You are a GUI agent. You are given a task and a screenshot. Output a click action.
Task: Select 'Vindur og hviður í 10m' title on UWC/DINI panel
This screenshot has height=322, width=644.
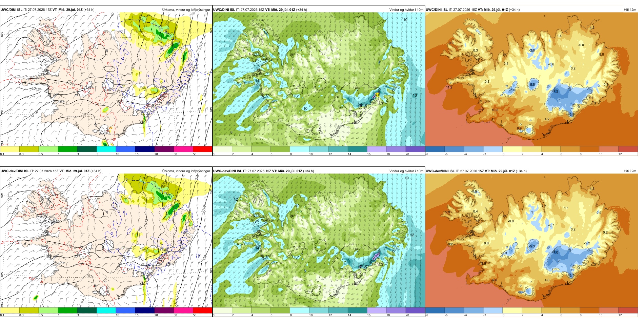pos(406,10)
